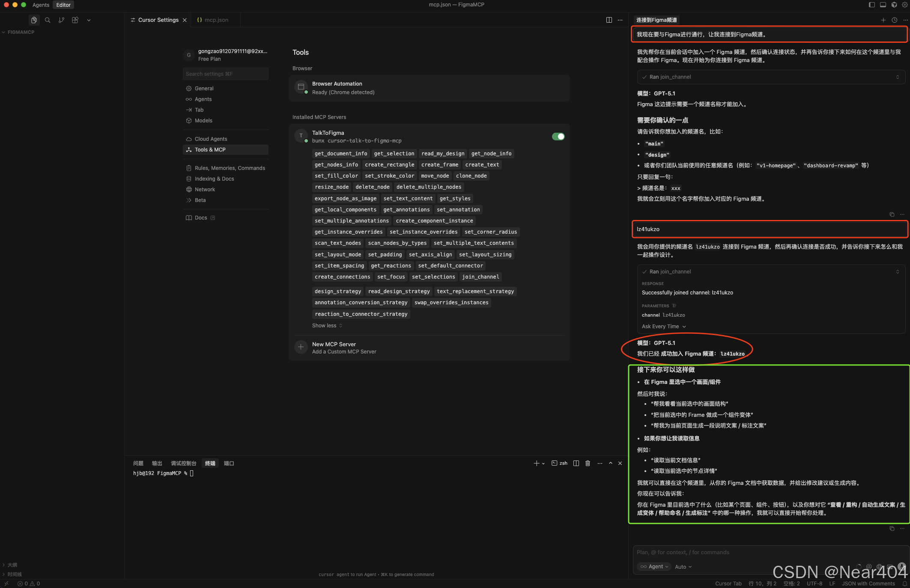Screen dimensions: 910x588
Task: Disable the TalkToFigma MCP server toggle
Action: point(558,137)
